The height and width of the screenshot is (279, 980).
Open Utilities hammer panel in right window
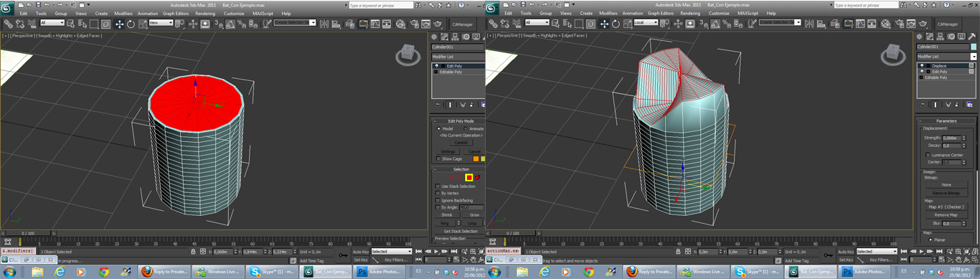click(972, 37)
